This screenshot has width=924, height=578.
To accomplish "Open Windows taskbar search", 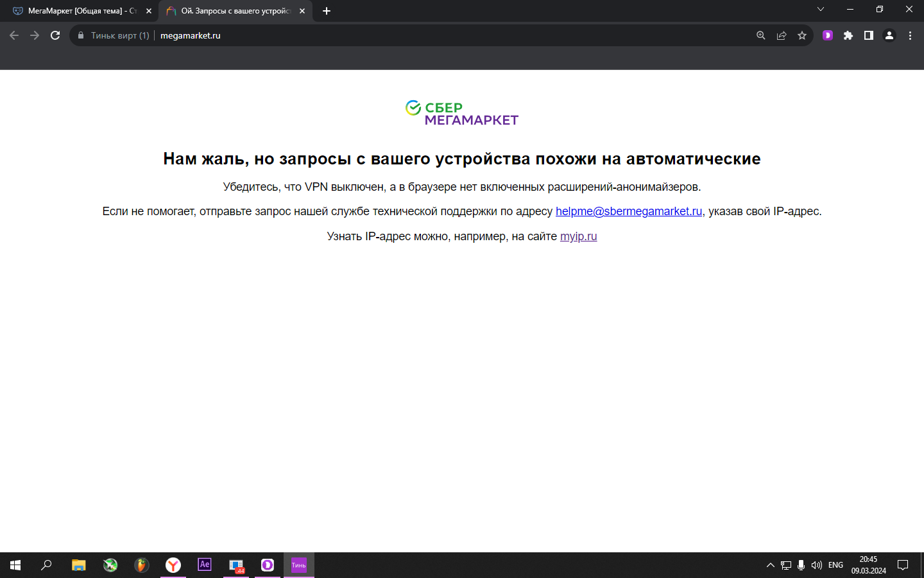I will pos(46,565).
